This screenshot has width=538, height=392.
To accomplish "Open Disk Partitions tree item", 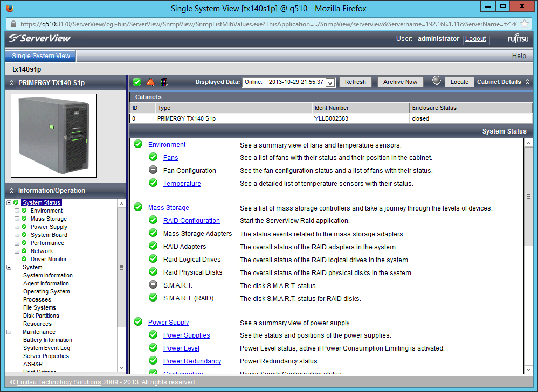I will pyautogui.click(x=41, y=316).
